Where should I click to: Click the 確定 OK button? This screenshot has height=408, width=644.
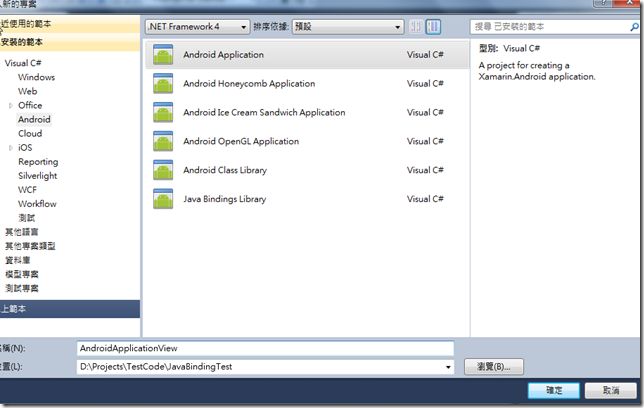(x=554, y=390)
